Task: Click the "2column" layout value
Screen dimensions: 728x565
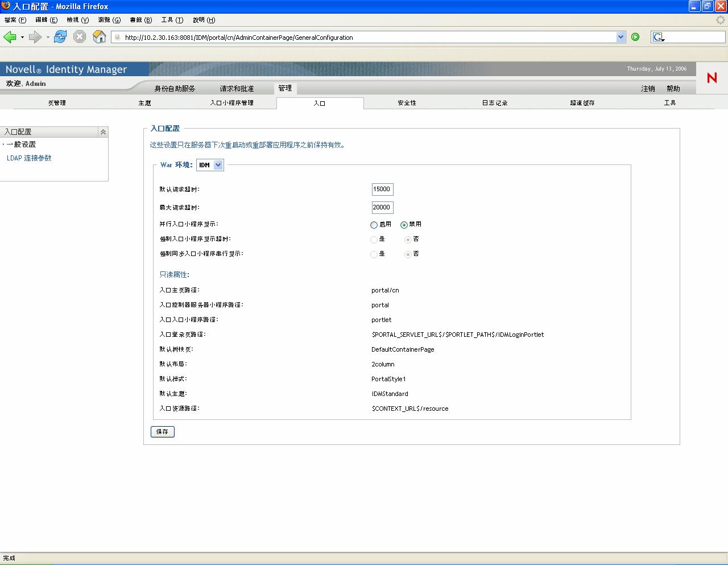Action: (x=383, y=364)
